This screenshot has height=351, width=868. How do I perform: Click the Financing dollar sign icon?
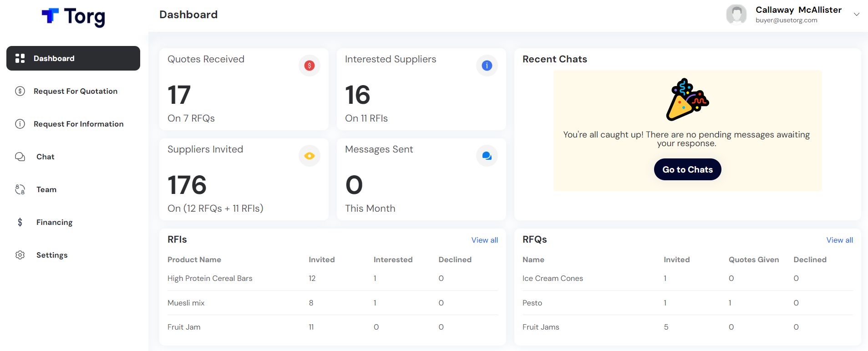(20, 222)
